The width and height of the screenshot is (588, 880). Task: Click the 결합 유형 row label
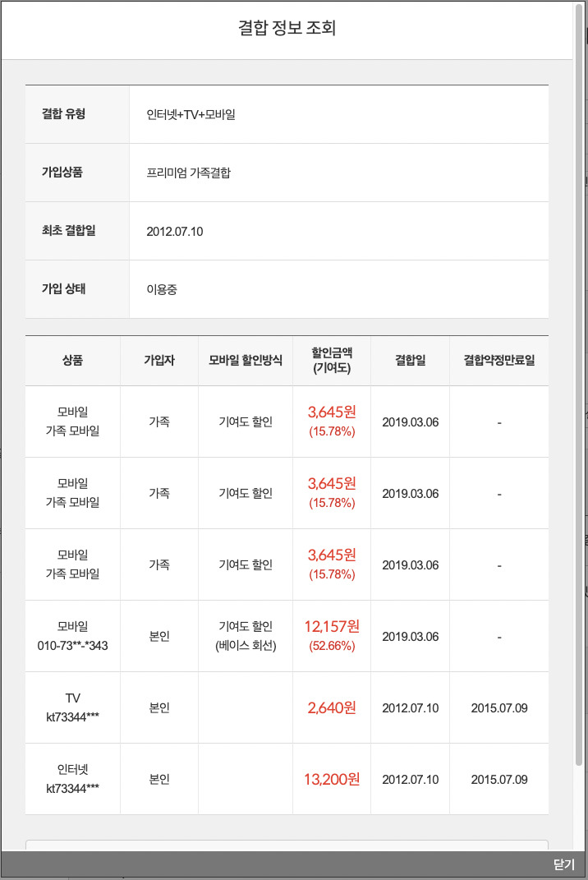(x=64, y=113)
